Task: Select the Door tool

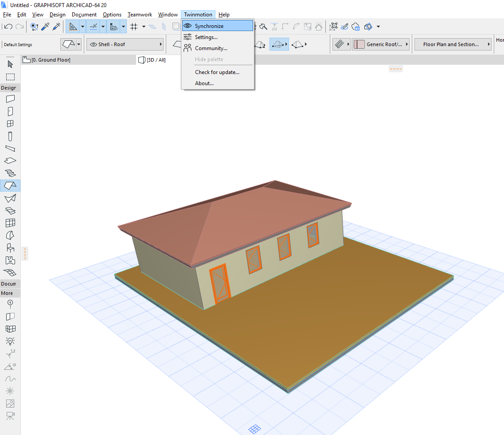Action: pyautogui.click(x=10, y=111)
